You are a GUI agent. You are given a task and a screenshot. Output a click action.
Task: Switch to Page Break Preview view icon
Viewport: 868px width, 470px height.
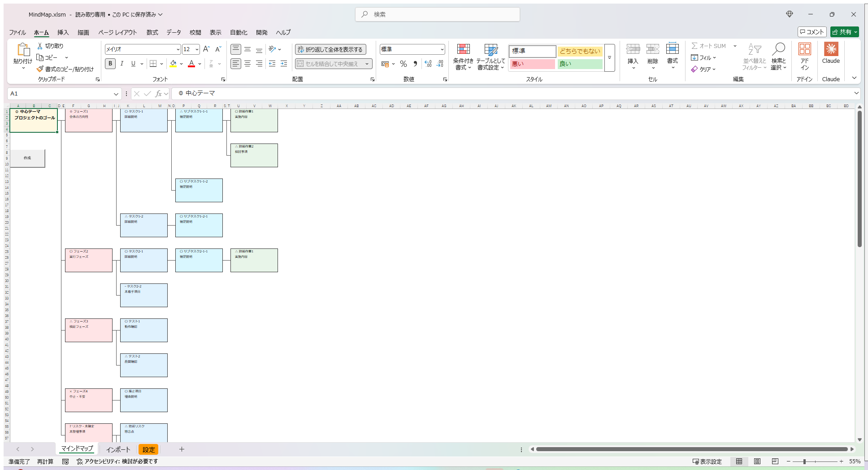[x=775, y=461]
